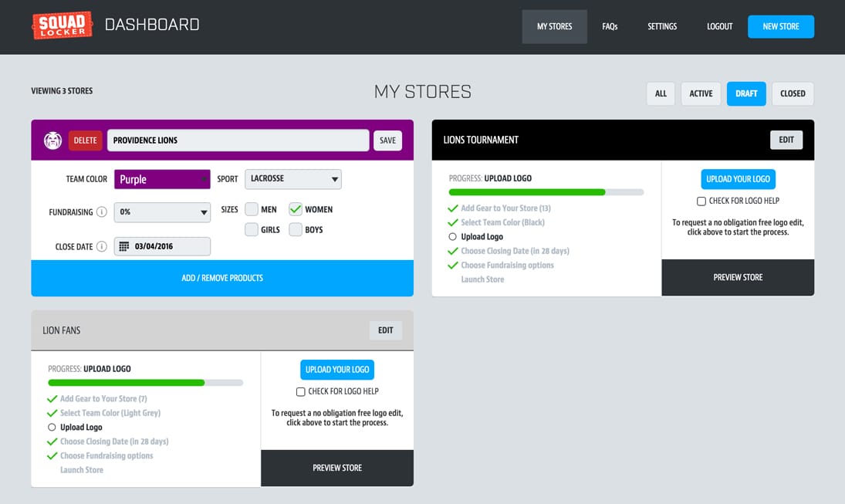Save the Providence Lions store name
The image size is (845, 504).
[387, 140]
